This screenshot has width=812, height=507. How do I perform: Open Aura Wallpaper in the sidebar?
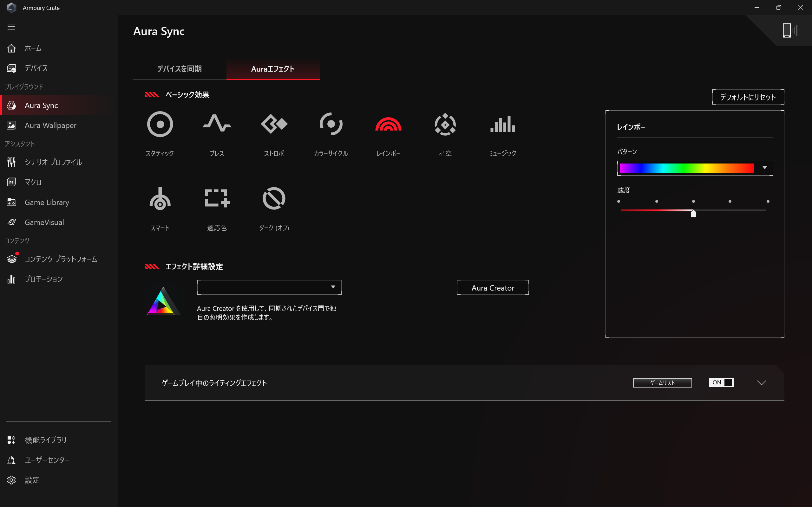tap(50, 125)
